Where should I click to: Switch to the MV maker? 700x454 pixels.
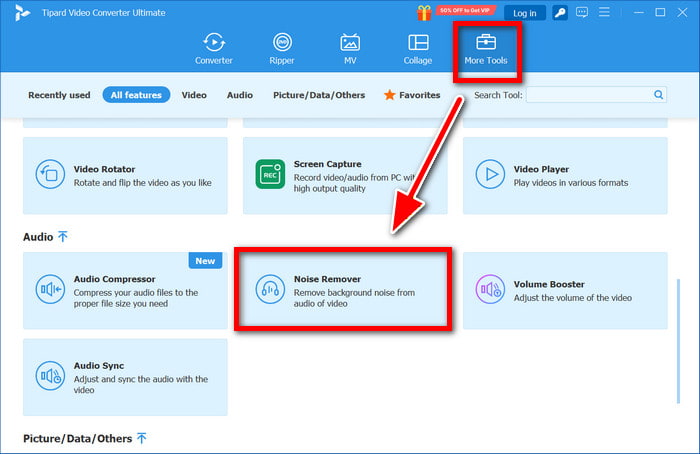(x=350, y=48)
